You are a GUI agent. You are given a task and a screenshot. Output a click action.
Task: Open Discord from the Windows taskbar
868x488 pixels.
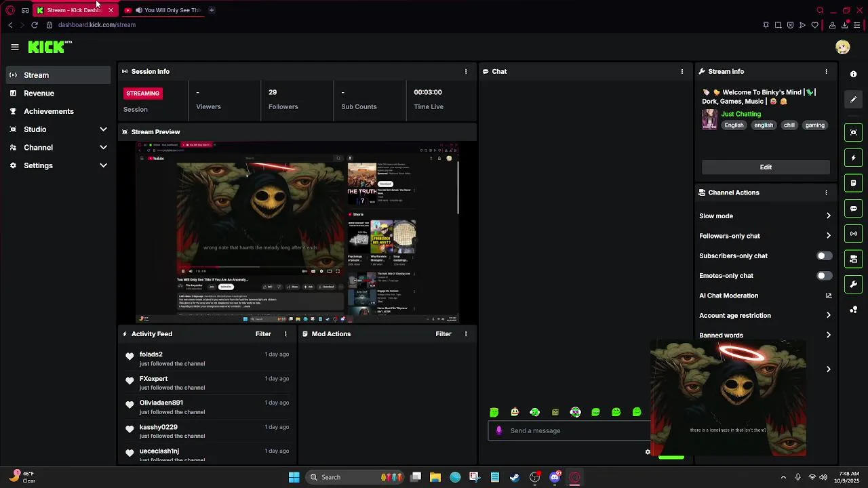click(555, 477)
